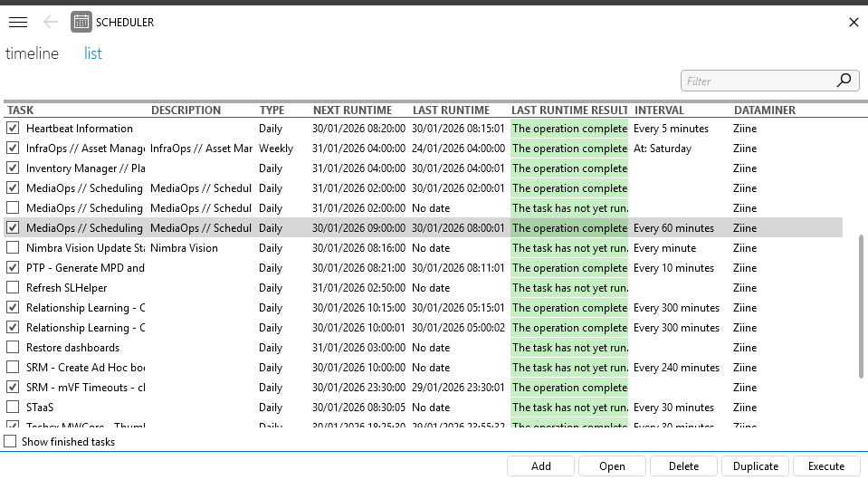Sort by Type column header
The image size is (868, 480).
coord(272,110)
